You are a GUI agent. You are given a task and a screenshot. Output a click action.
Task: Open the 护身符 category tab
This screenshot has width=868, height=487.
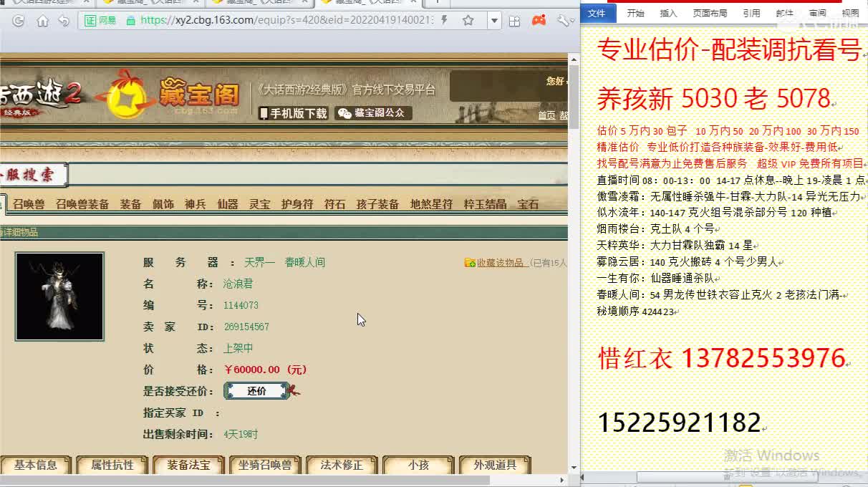[x=297, y=204]
